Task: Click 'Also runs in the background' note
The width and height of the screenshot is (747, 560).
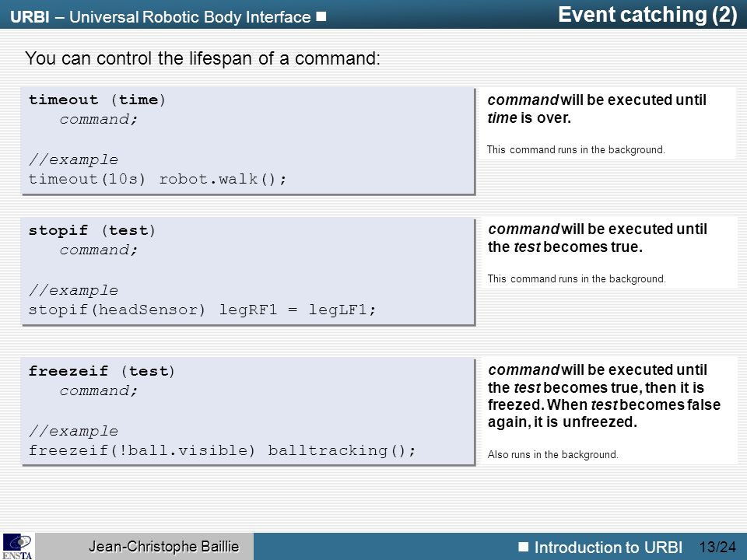Action: coord(552,455)
